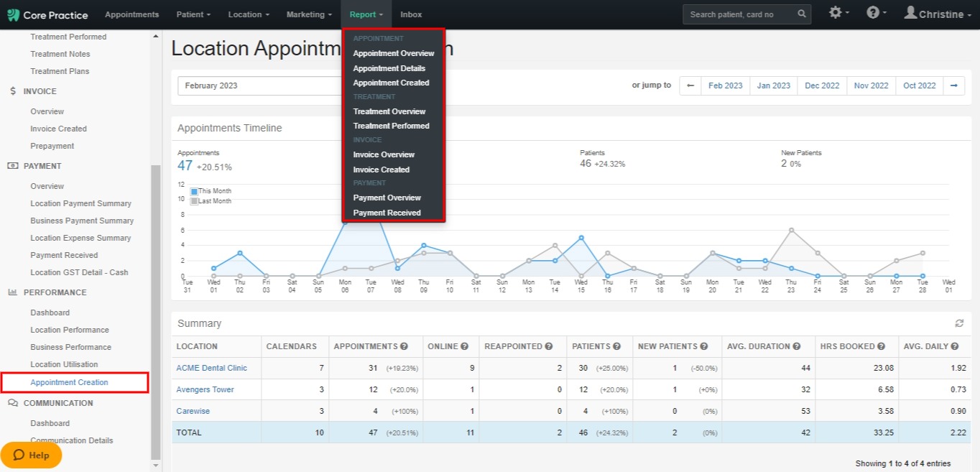Open the Christine account dropdown
Screen dimensions: 980x472
point(936,14)
